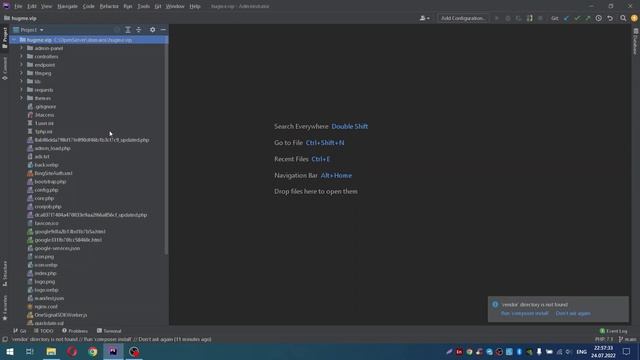Click the Git rollback icon

point(610,18)
